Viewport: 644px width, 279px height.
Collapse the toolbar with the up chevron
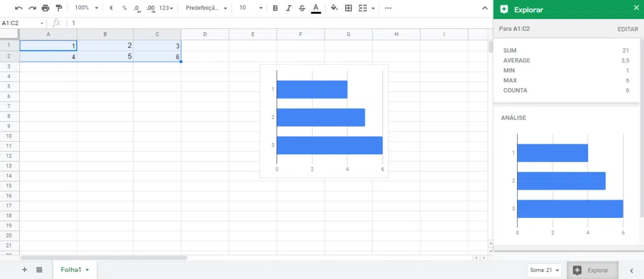tap(485, 8)
